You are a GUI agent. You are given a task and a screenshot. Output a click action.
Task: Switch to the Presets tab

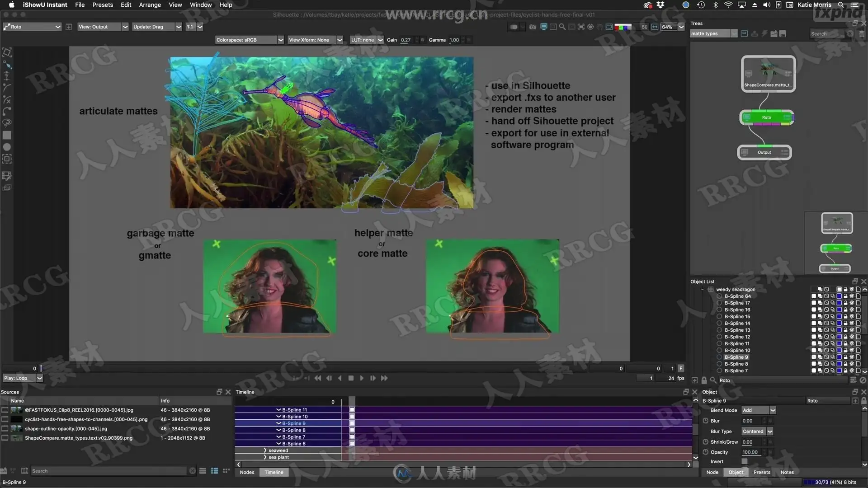click(x=761, y=472)
